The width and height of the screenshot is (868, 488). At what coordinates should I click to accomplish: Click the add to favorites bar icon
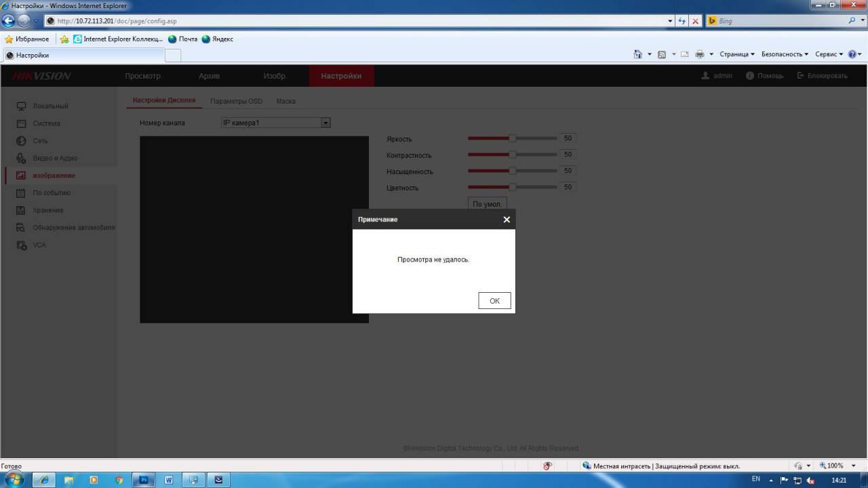coord(64,39)
